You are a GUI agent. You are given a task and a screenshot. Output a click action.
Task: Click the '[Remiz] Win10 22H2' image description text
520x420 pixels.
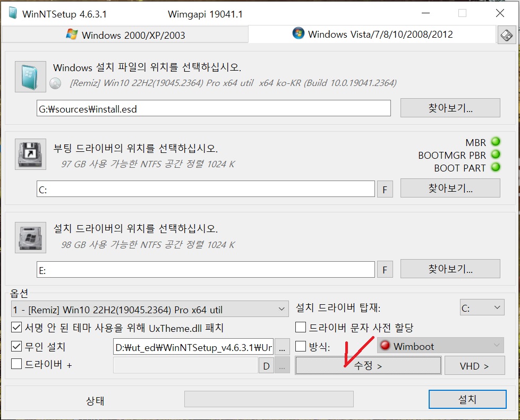coord(233,83)
